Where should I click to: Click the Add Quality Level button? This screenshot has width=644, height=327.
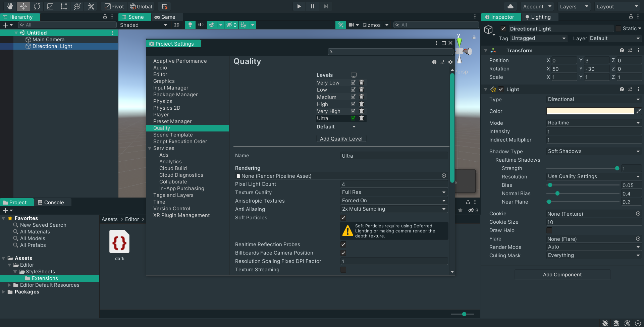pyautogui.click(x=341, y=139)
